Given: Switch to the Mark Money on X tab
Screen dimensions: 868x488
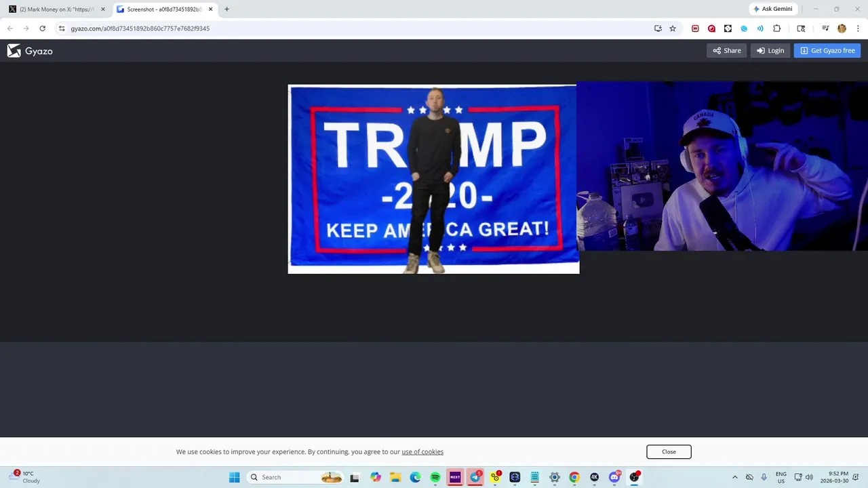Looking at the screenshot, I should 57,9.
